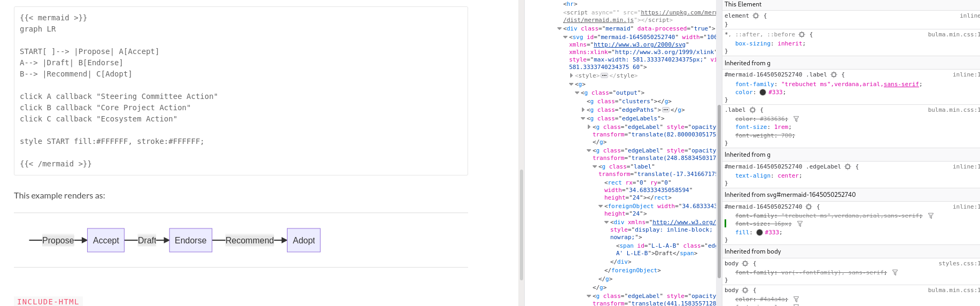Viewport: 980px width, 306px height.
Task: Collapse the g class="label" node
Action: coord(595,167)
